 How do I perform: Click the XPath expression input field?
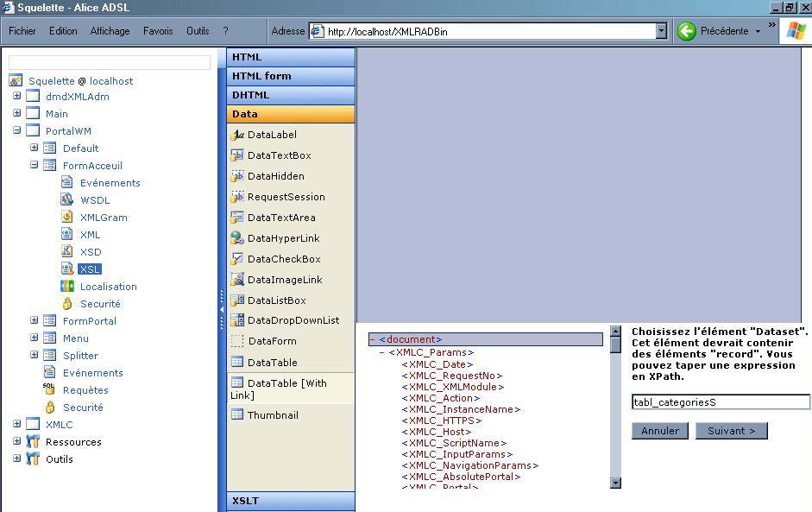point(720,402)
